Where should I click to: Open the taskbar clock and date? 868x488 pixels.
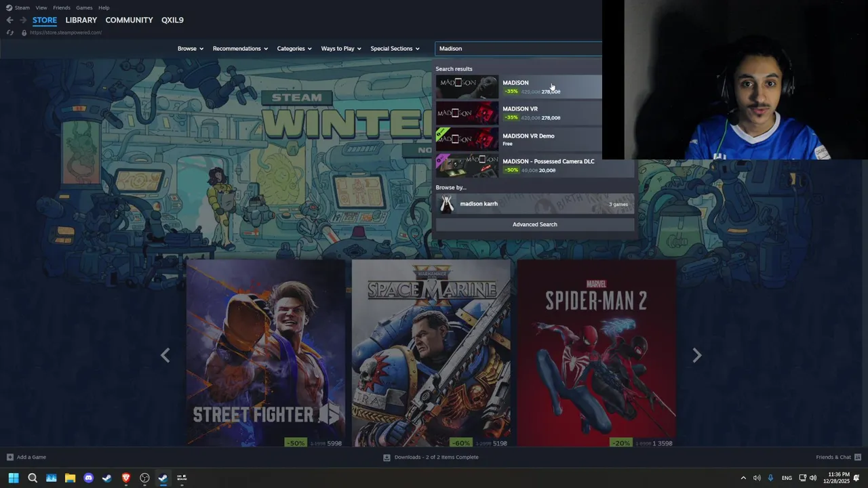837,478
